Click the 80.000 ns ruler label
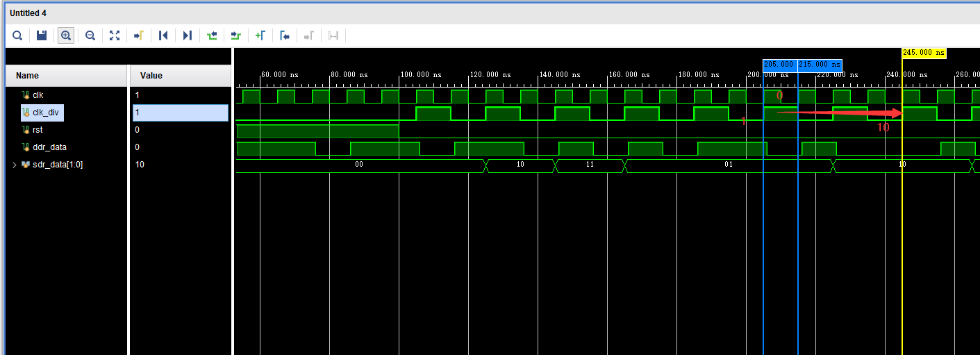The height and width of the screenshot is (355, 980). [x=349, y=74]
